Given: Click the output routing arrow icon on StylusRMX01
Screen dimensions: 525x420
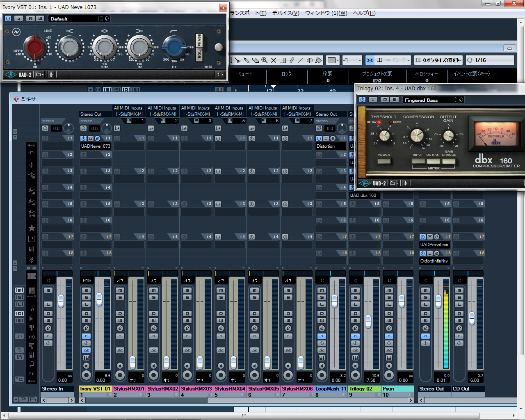Looking at the screenshot, I should [x=117, y=128].
